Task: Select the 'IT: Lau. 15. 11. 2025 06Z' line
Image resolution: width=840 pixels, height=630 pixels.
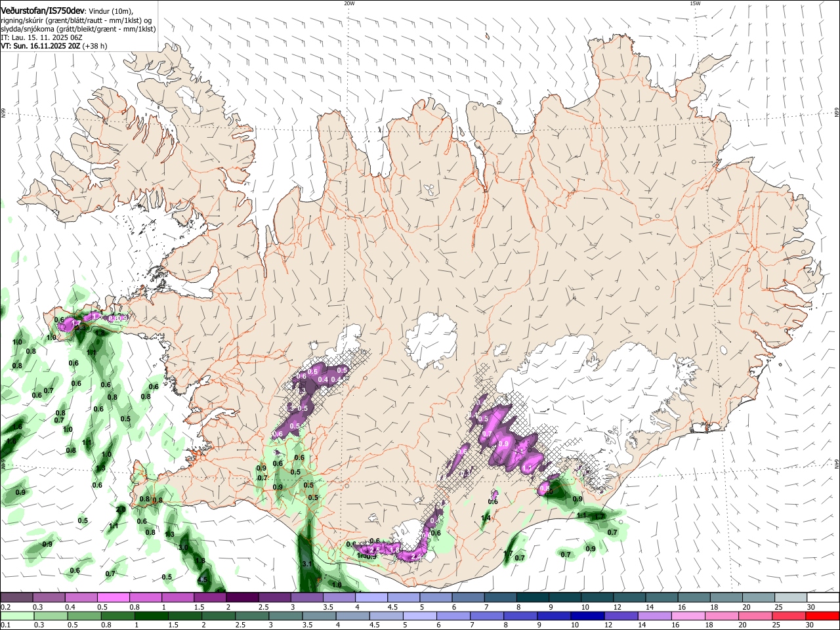Action: [41, 37]
